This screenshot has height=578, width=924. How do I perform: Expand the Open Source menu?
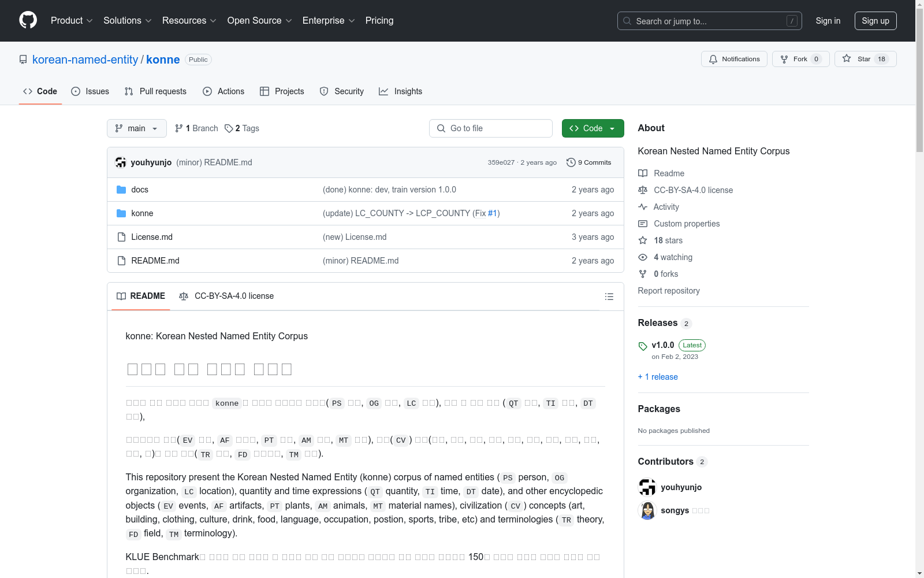pos(260,20)
